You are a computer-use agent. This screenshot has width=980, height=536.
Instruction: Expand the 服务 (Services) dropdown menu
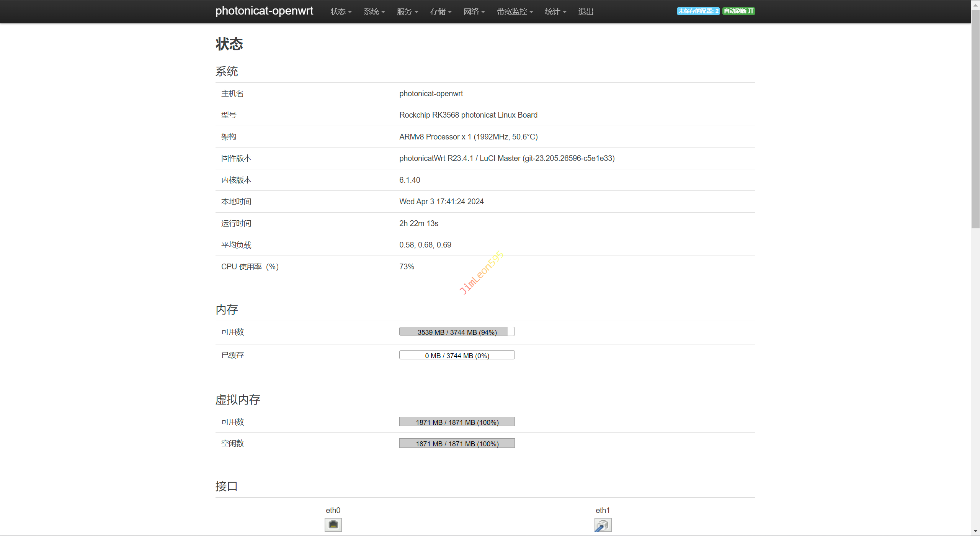tap(407, 11)
